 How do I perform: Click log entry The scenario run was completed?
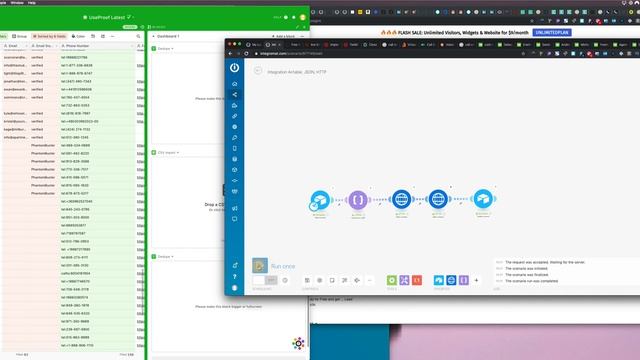[531, 281]
